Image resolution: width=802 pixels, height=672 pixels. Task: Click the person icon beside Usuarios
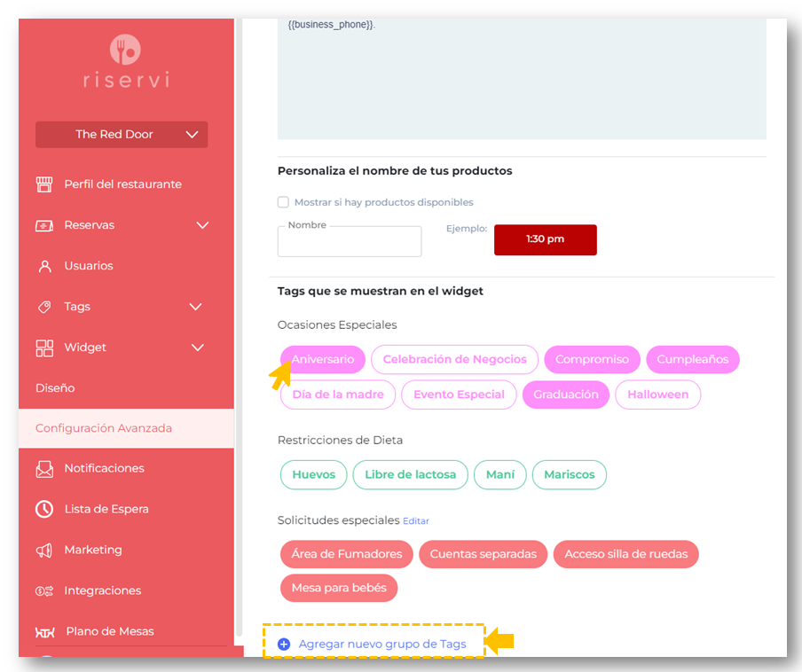point(45,266)
